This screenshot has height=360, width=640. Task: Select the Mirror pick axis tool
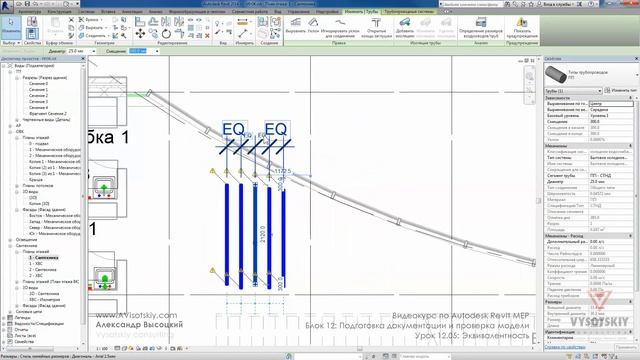[166, 22]
